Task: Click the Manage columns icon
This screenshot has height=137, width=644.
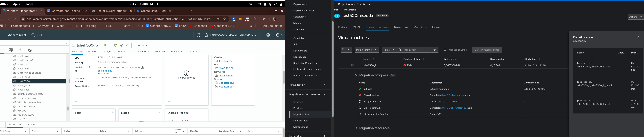Action: click(445, 50)
